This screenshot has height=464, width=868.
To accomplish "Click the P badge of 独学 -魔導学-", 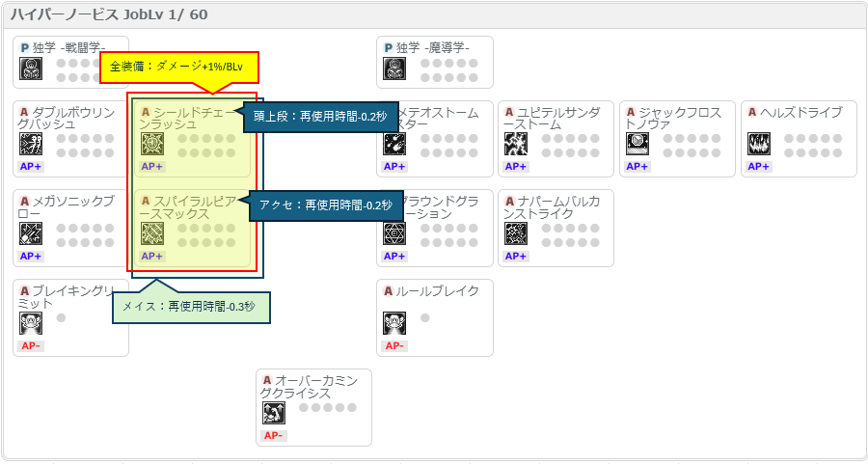I will click(x=388, y=48).
